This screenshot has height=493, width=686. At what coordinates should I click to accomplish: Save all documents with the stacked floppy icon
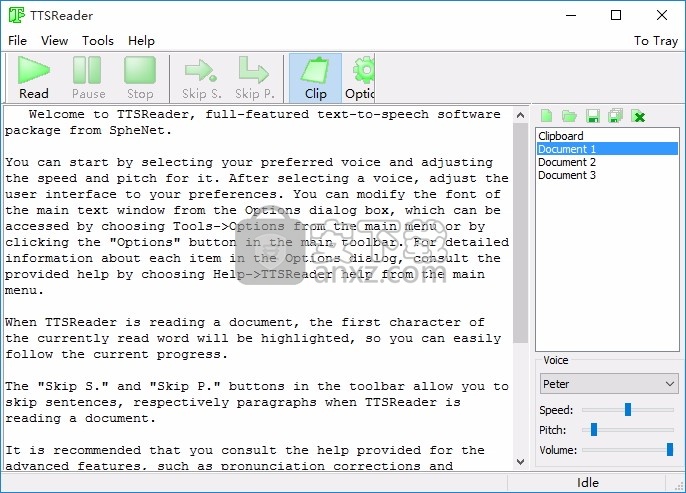[616, 116]
